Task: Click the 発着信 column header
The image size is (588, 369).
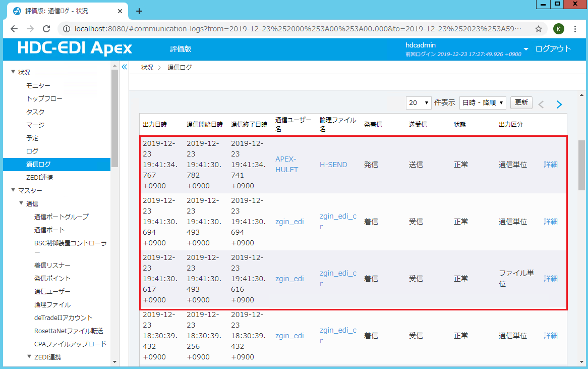Action: [373, 125]
